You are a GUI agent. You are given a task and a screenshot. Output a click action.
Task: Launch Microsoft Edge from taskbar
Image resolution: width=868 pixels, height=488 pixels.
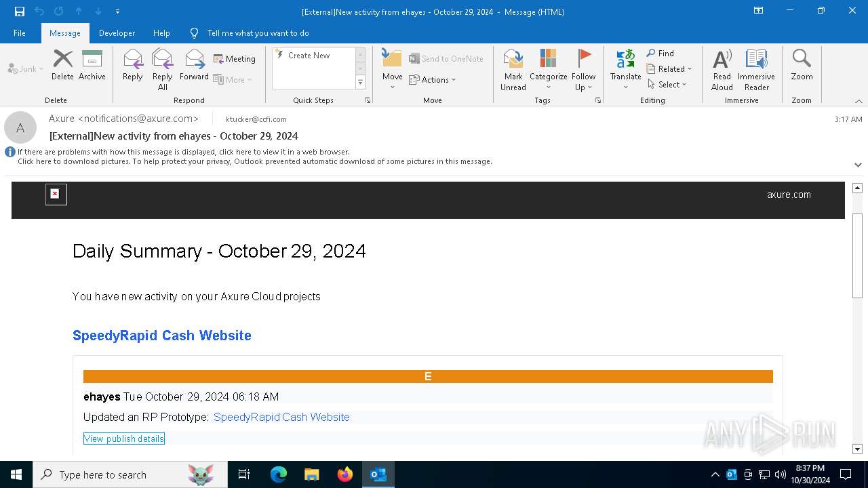(279, 474)
